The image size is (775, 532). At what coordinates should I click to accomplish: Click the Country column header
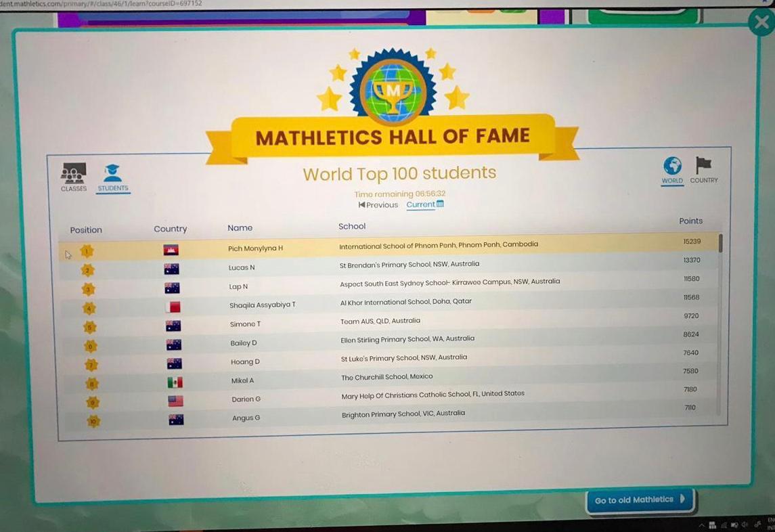[171, 229]
